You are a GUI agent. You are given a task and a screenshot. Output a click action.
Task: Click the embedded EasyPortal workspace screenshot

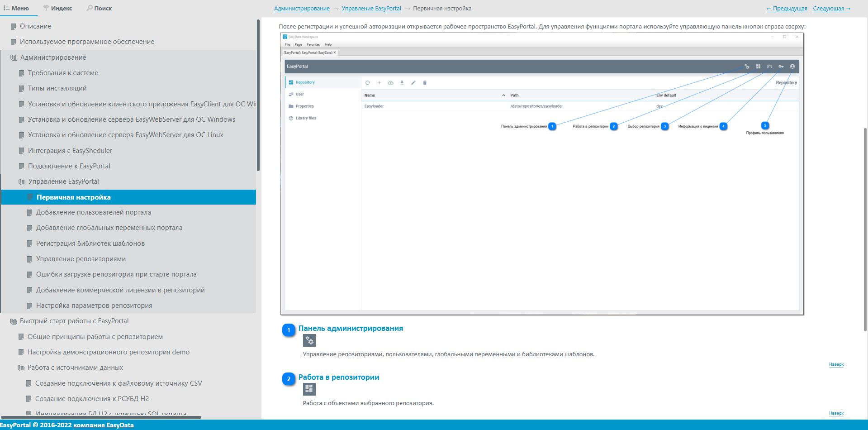click(x=542, y=174)
